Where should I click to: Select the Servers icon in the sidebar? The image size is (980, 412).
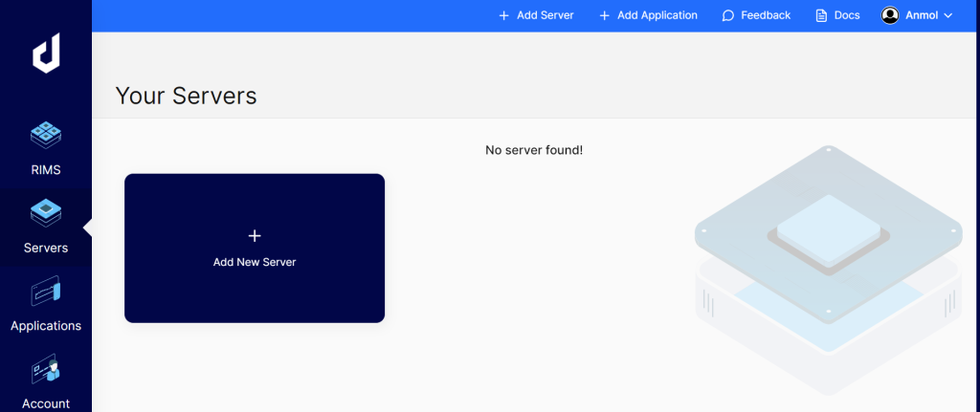46,212
